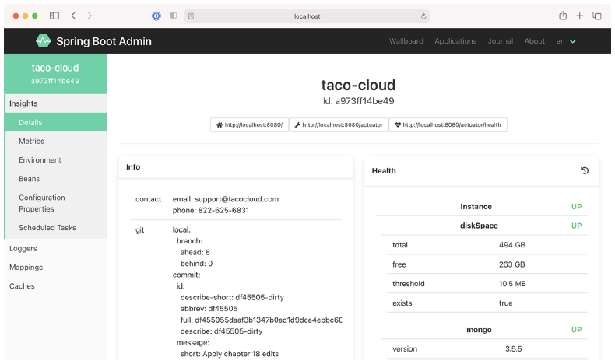The image size is (615, 364).
Task: Click the privacy shield icon
Action: [x=174, y=16]
